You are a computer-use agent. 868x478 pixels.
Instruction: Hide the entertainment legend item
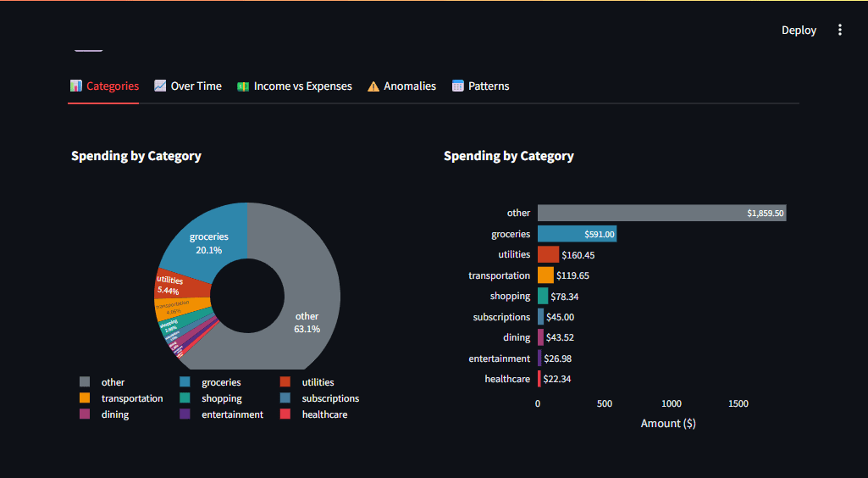(x=231, y=414)
